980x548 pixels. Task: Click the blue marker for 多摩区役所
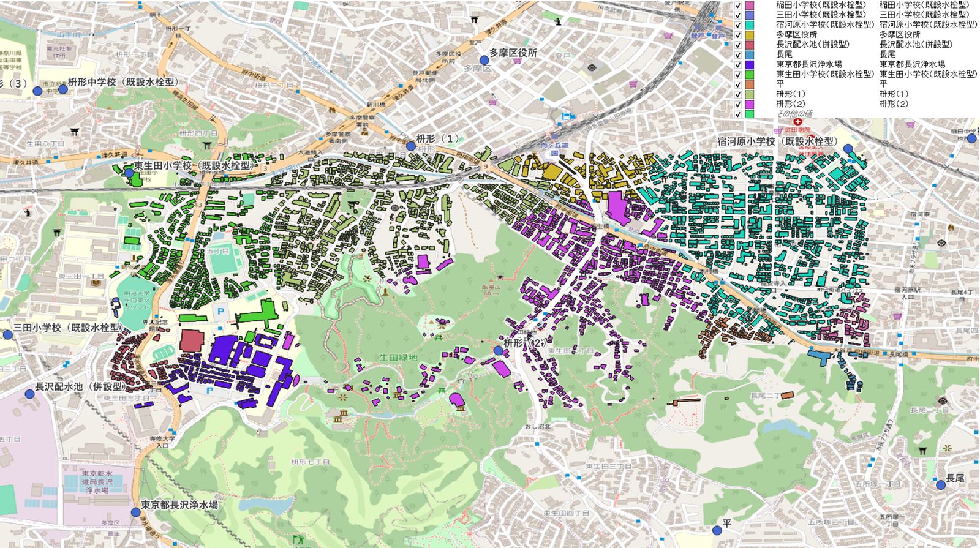[x=484, y=59]
